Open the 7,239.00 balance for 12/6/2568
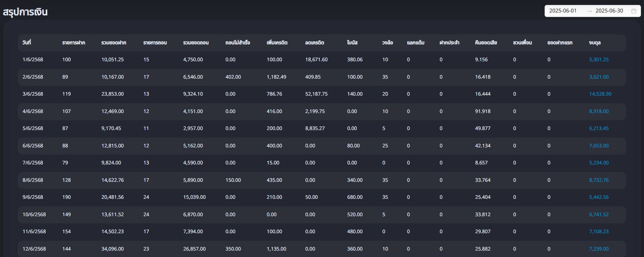 [599, 249]
